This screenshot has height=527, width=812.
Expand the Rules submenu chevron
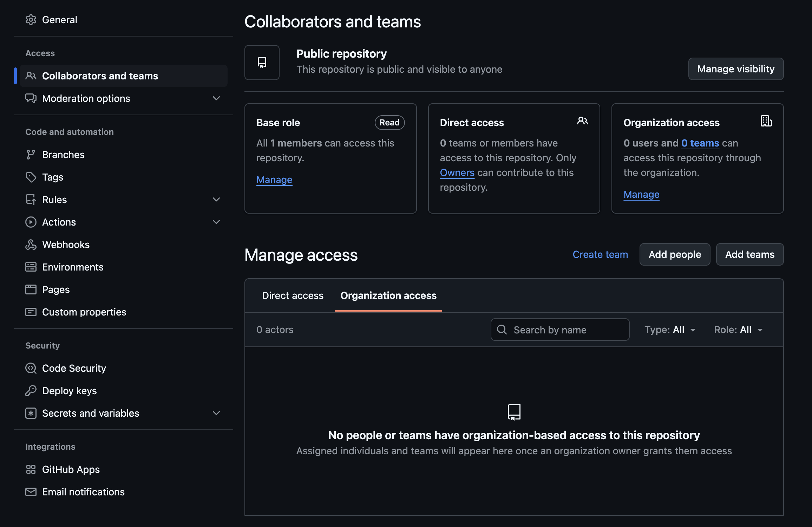216,200
